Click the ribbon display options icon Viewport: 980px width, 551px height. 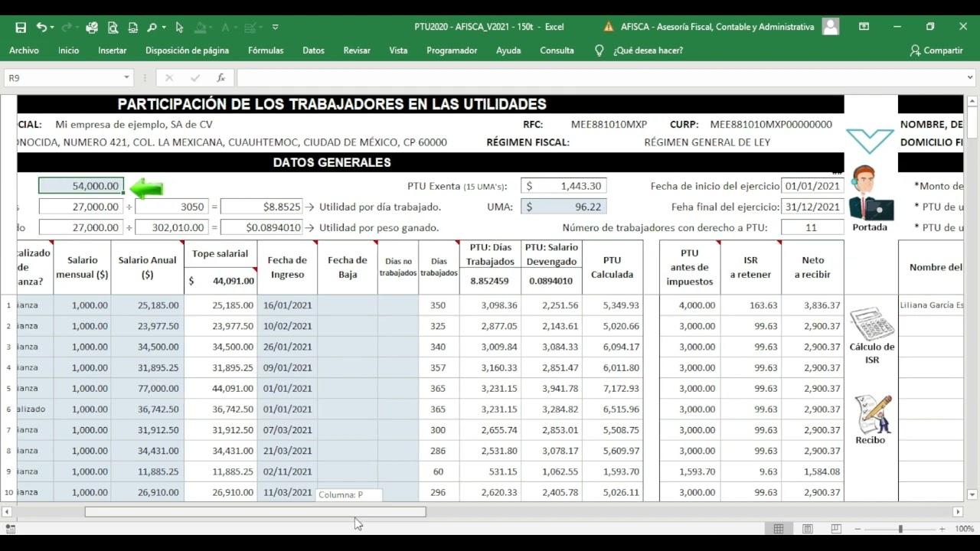tap(864, 27)
